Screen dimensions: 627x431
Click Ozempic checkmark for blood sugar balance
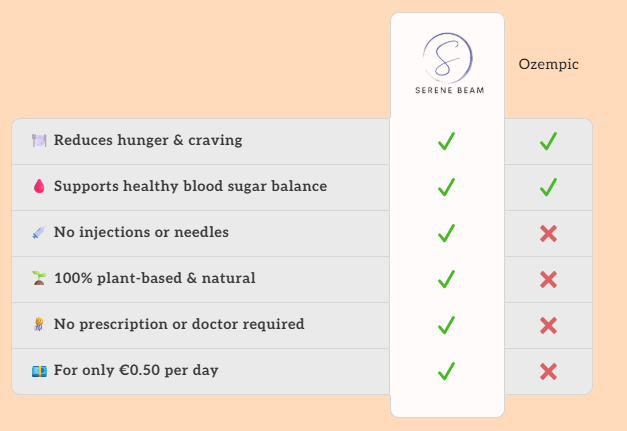[x=548, y=187]
